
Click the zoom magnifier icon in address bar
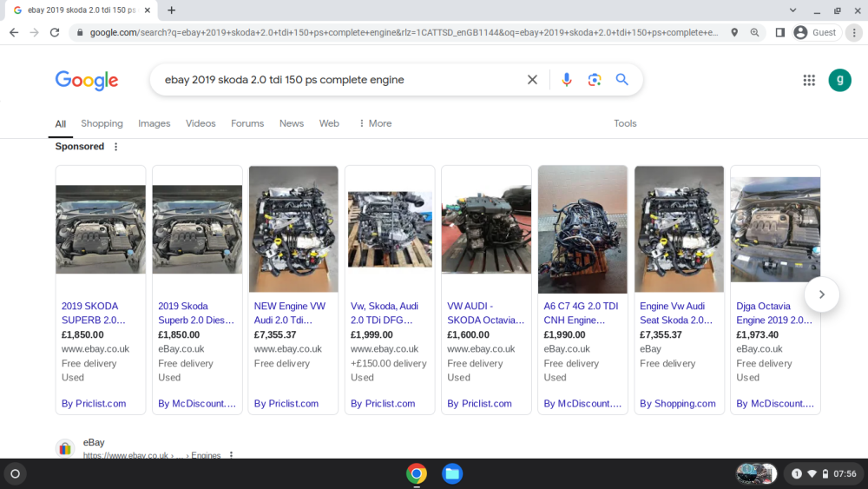pyautogui.click(x=754, y=33)
